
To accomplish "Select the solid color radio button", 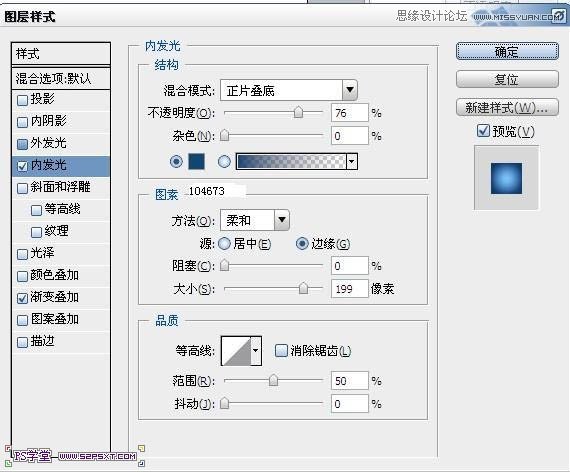I will (176, 161).
